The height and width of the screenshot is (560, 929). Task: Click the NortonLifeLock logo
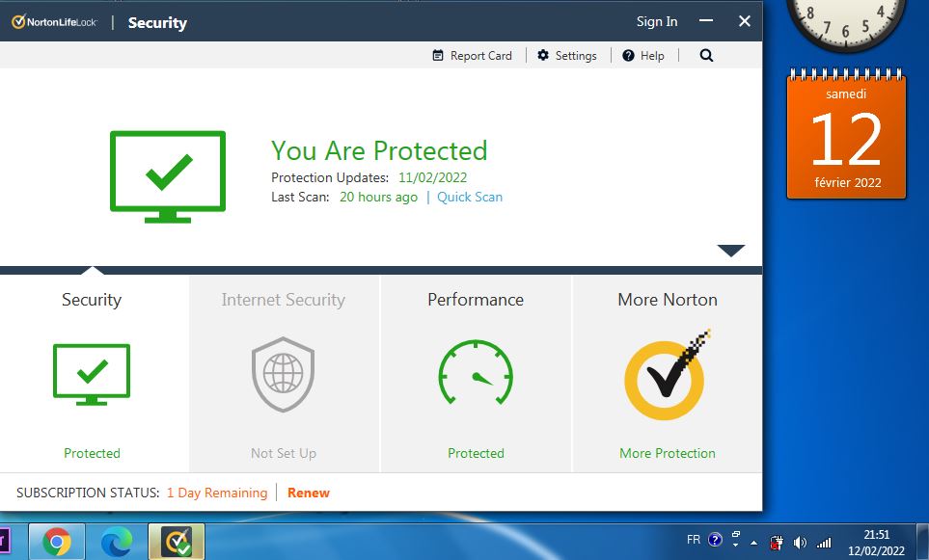pyautogui.click(x=55, y=22)
